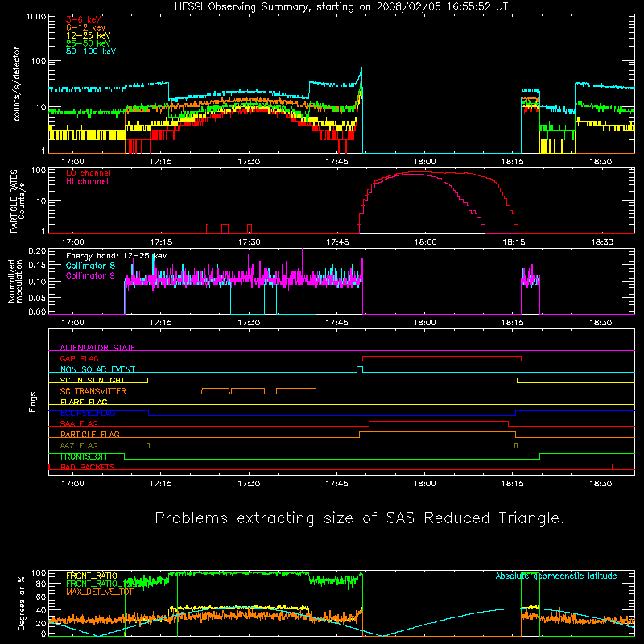Image resolution: width=644 pixels, height=644 pixels.
Task: Select the yellow 12-25 keV count-rate legend entry
Action: [89, 35]
